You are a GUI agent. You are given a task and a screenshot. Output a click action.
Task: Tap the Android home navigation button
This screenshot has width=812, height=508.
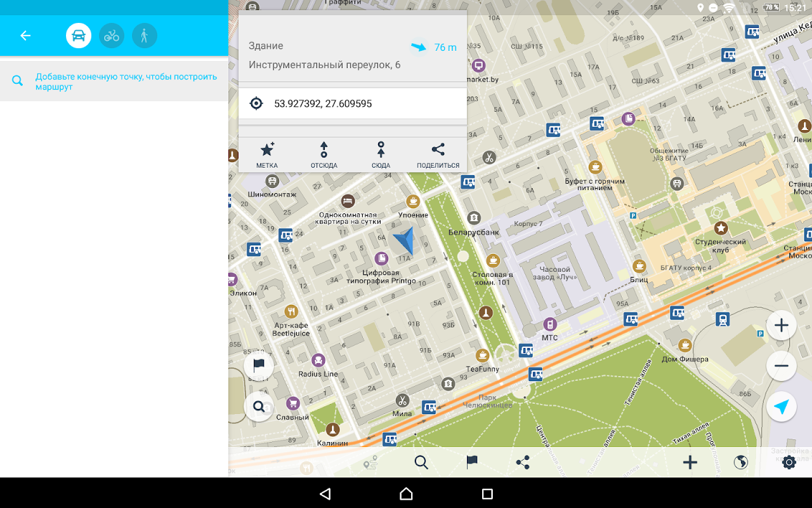(x=406, y=493)
